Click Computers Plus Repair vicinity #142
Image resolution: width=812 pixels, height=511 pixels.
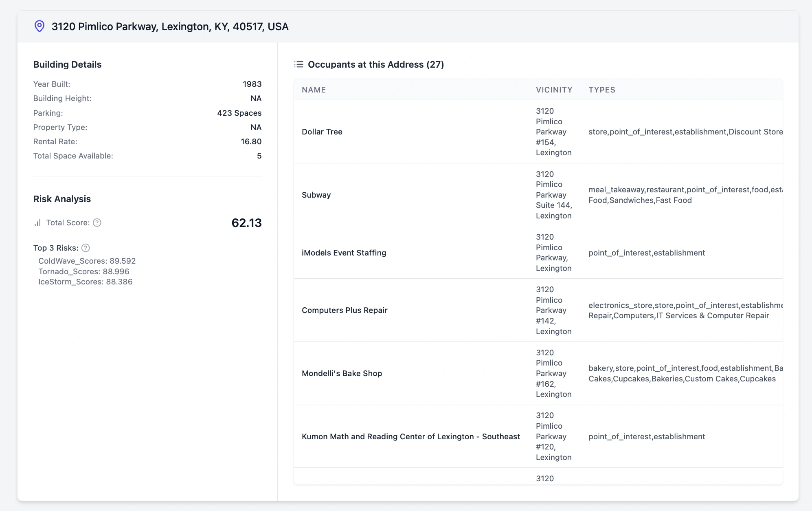[554, 310]
